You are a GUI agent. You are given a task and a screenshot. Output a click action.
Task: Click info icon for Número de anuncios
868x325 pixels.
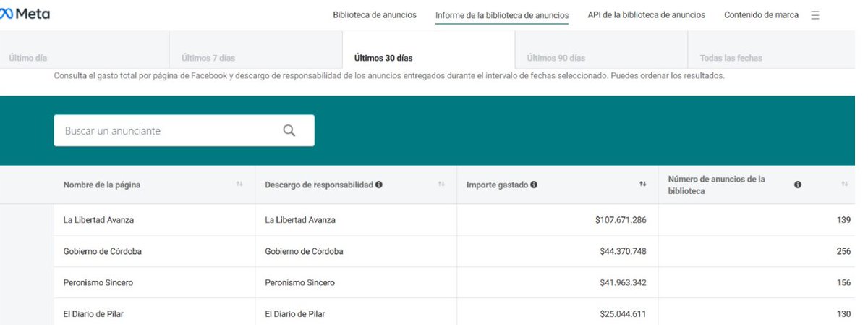[x=798, y=185]
